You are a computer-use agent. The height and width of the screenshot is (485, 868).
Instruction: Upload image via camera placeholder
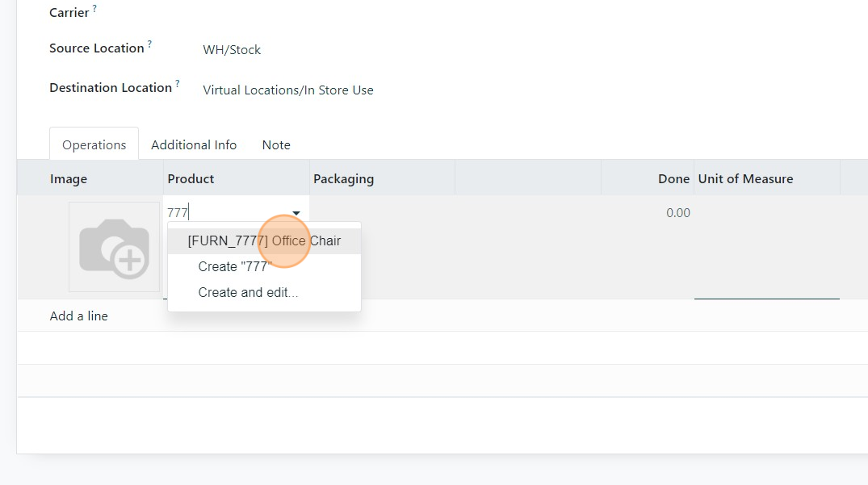pyautogui.click(x=114, y=247)
